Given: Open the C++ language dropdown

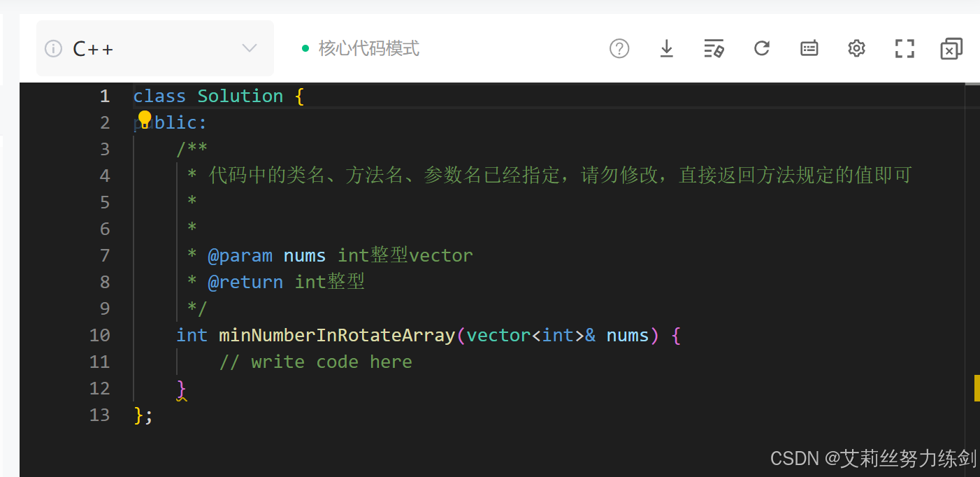Looking at the screenshot, I should click(x=154, y=48).
